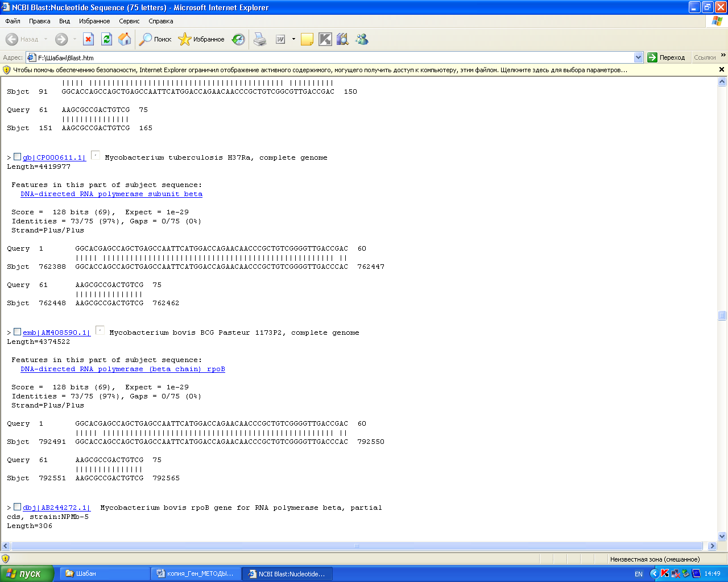728x582 pixels.
Task: Click the gene info icon beside CP000611.1
Action: 96,155
